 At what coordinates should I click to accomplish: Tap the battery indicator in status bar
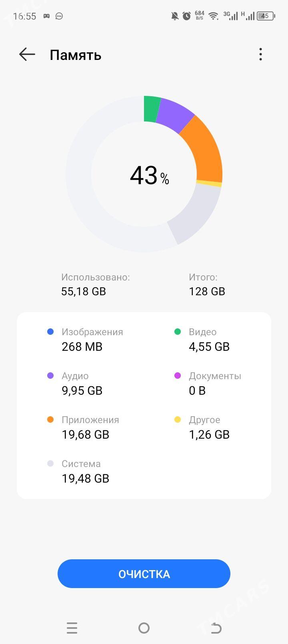(x=266, y=16)
